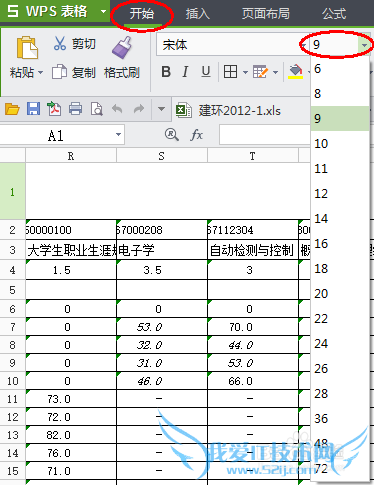The height and width of the screenshot is (485, 374).
Task: Expand the 粘贴 paste options arrow
Action: [x=41, y=72]
